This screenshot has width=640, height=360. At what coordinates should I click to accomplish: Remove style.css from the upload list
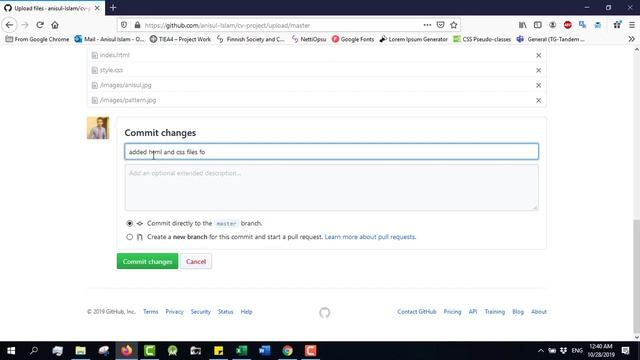pyautogui.click(x=538, y=70)
